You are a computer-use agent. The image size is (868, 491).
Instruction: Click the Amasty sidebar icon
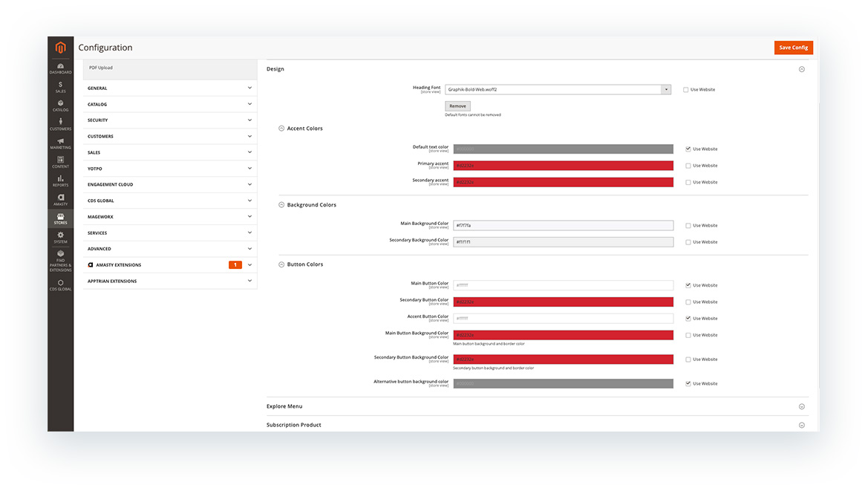point(60,201)
